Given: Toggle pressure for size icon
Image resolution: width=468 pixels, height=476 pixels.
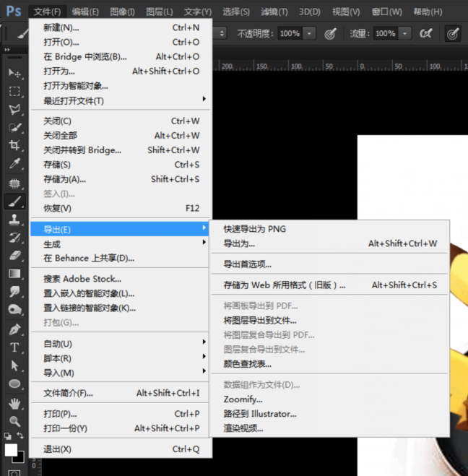Looking at the screenshot, I should (x=453, y=33).
